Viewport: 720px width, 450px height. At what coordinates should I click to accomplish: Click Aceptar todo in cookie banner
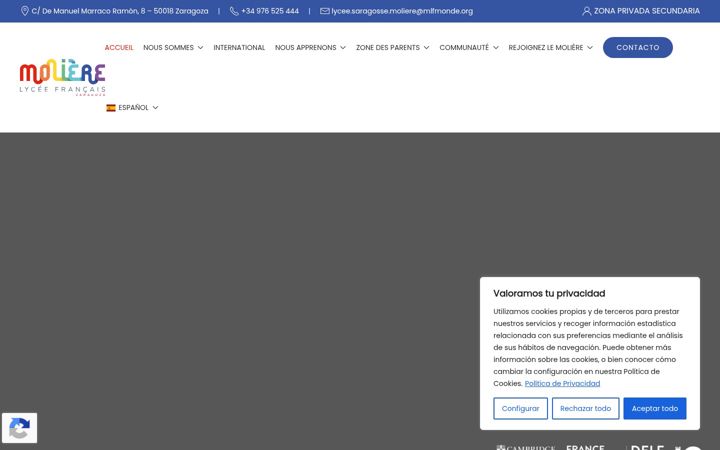655,408
